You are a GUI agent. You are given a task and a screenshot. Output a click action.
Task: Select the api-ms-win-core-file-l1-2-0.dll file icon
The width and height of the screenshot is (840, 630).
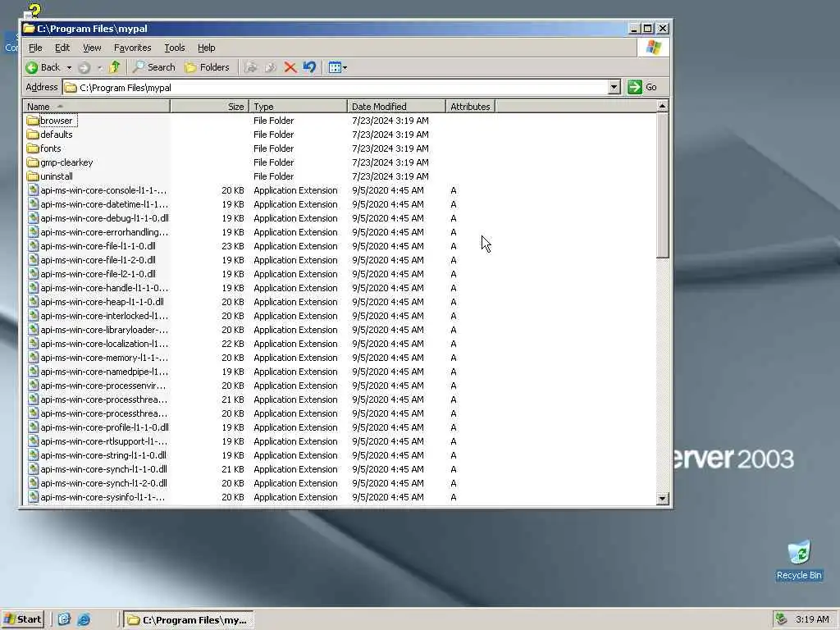coord(33,260)
